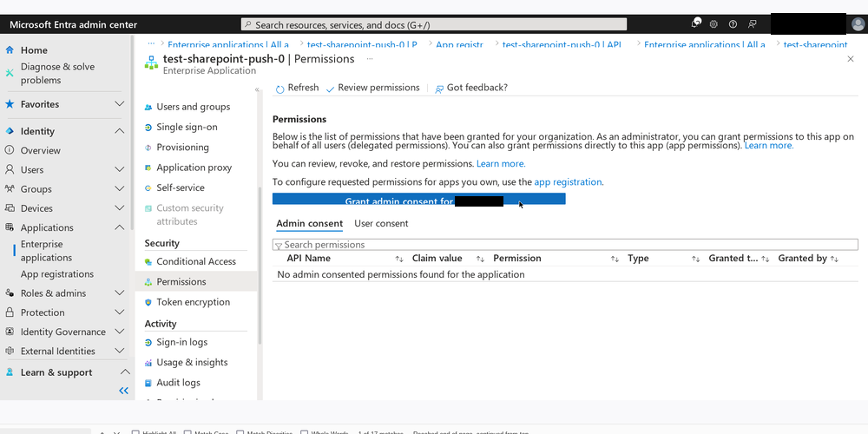868x434 pixels.
Task: Click the Token encryption shield icon
Action: click(x=148, y=302)
